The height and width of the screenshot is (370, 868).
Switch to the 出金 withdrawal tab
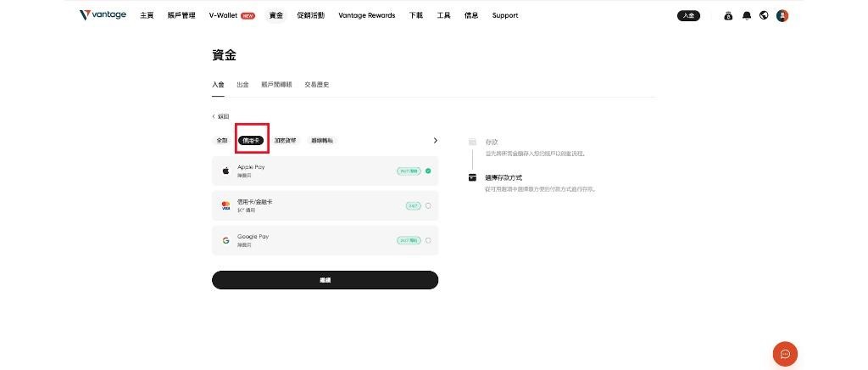[242, 85]
